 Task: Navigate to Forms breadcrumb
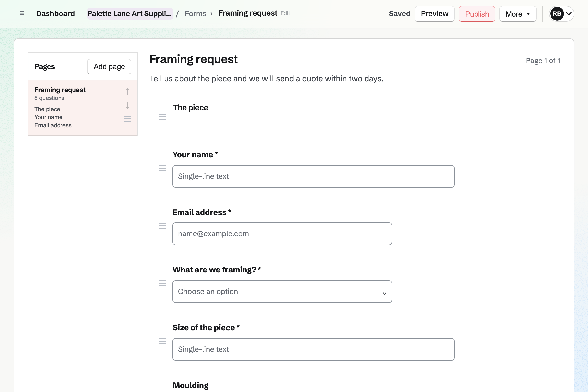coord(196,13)
